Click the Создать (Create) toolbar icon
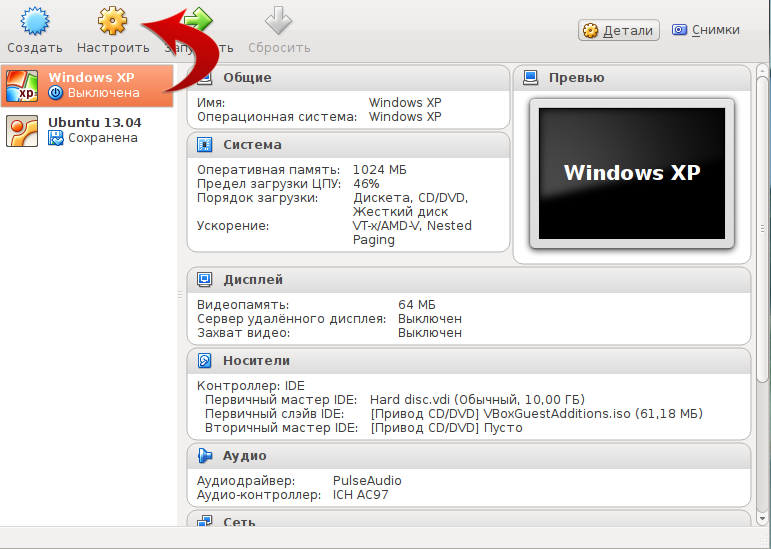Screen dimensions: 771x549 [34, 21]
